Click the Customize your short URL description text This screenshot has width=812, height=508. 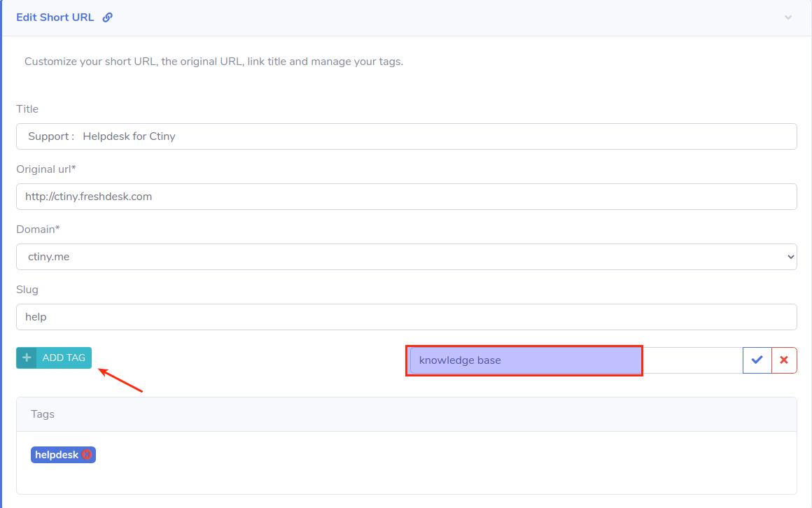(x=214, y=62)
